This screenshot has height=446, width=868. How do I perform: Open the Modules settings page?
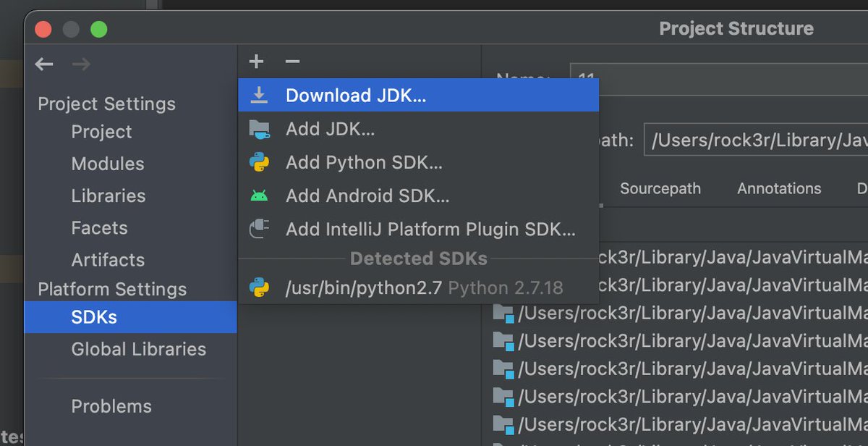click(108, 164)
